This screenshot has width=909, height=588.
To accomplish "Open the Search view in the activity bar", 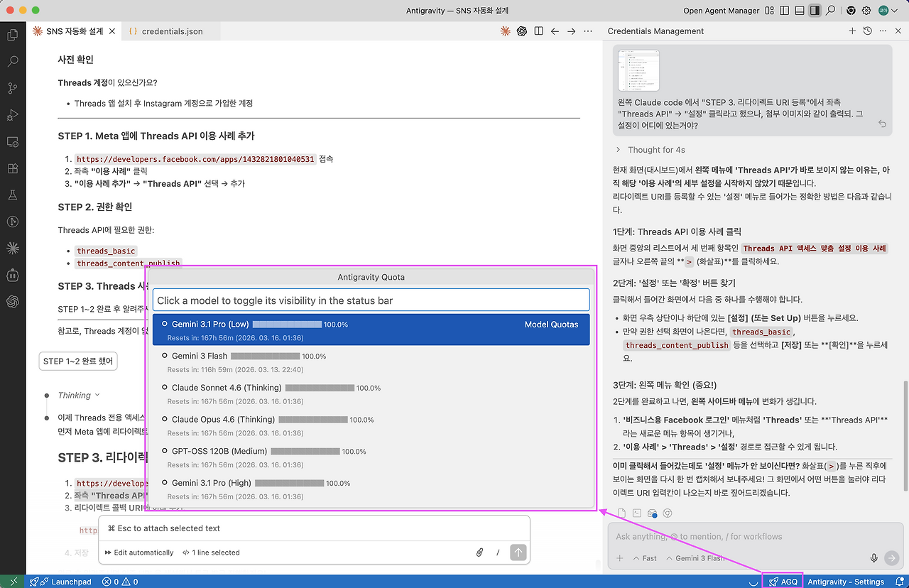I will click(12, 61).
